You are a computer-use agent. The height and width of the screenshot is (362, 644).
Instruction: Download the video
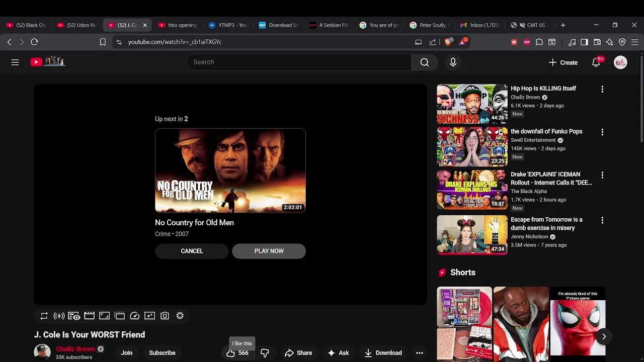click(x=383, y=353)
